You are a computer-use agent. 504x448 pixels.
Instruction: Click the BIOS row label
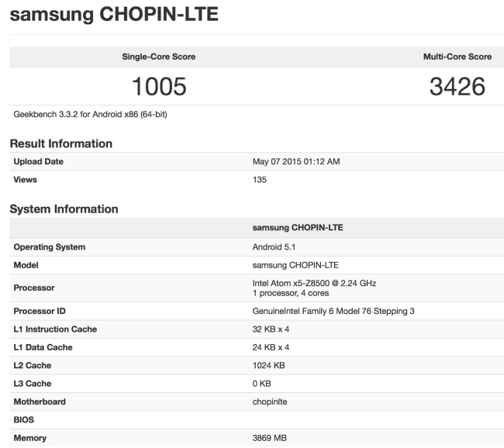tap(26, 420)
